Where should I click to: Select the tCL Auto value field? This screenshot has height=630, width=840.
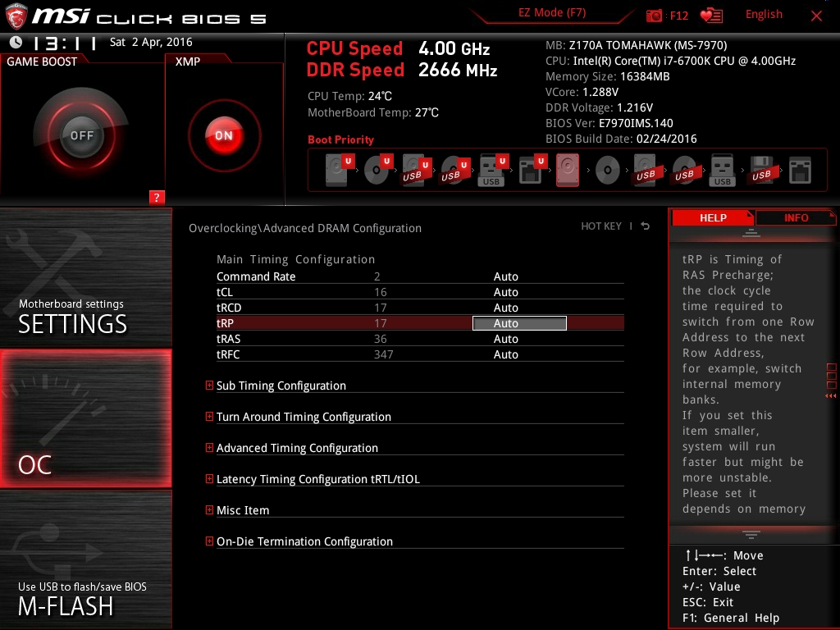coord(505,292)
